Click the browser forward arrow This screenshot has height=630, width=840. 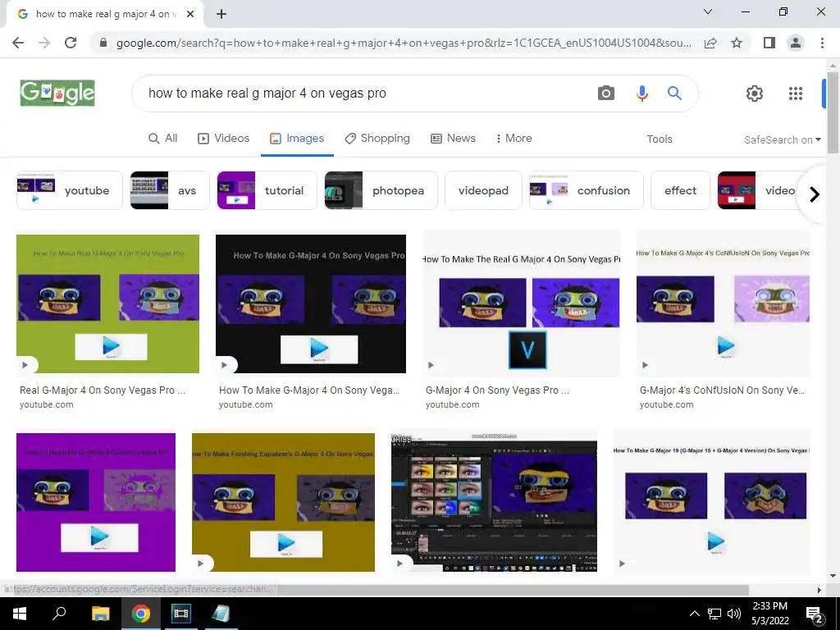44,43
